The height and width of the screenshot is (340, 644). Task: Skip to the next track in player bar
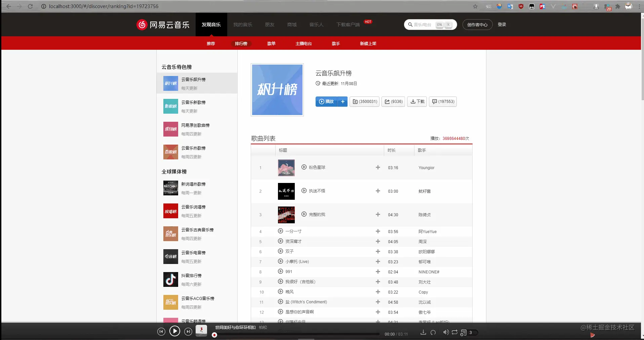point(188,332)
